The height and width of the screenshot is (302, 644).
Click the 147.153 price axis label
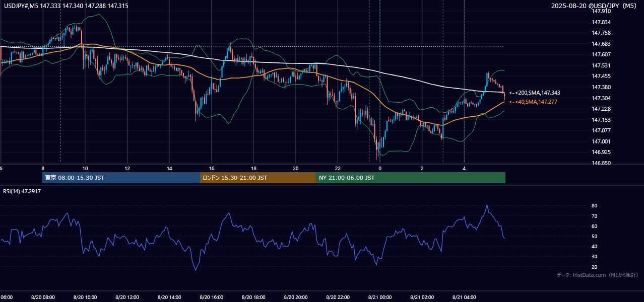click(x=602, y=120)
